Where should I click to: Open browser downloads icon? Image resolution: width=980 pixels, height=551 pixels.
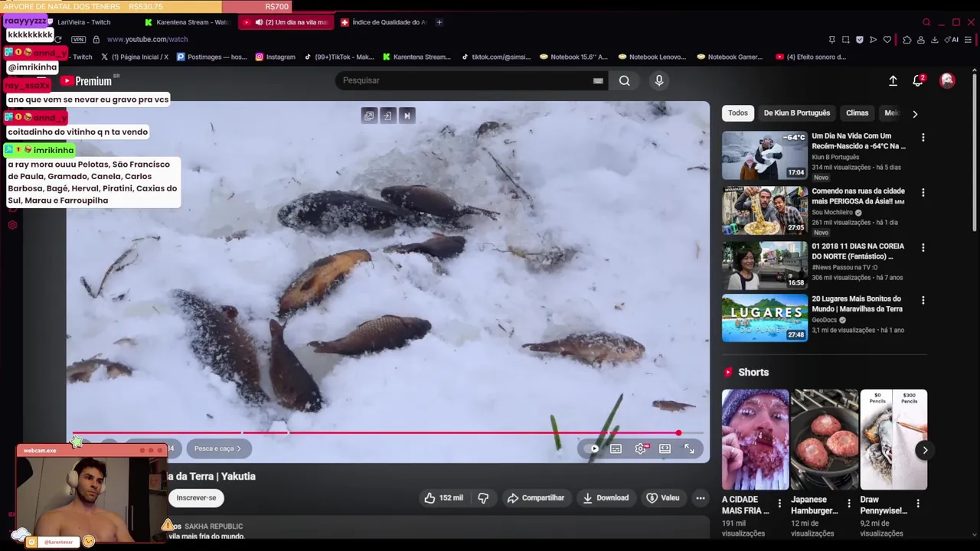click(x=935, y=40)
